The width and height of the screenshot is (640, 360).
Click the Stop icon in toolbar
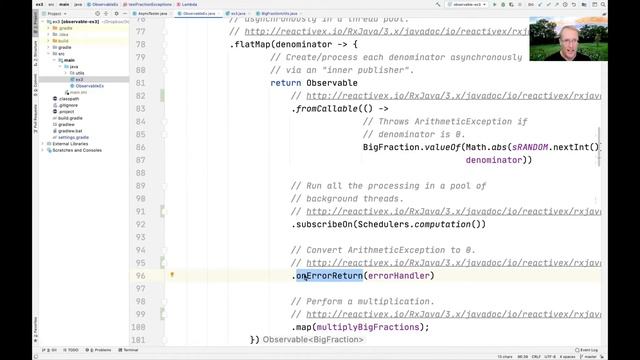[x=520, y=4]
